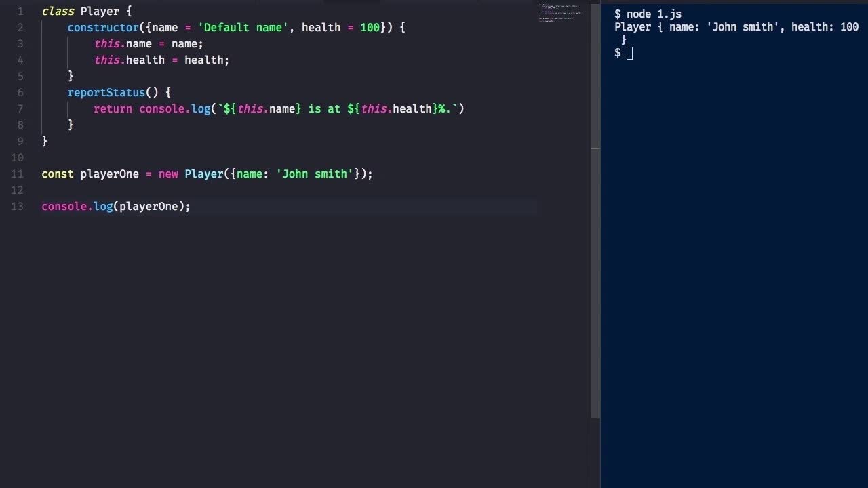Image resolution: width=868 pixels, height=488 pixels.
Task: Click the '$ node 1.js' command in terminal
Action: 648,14
